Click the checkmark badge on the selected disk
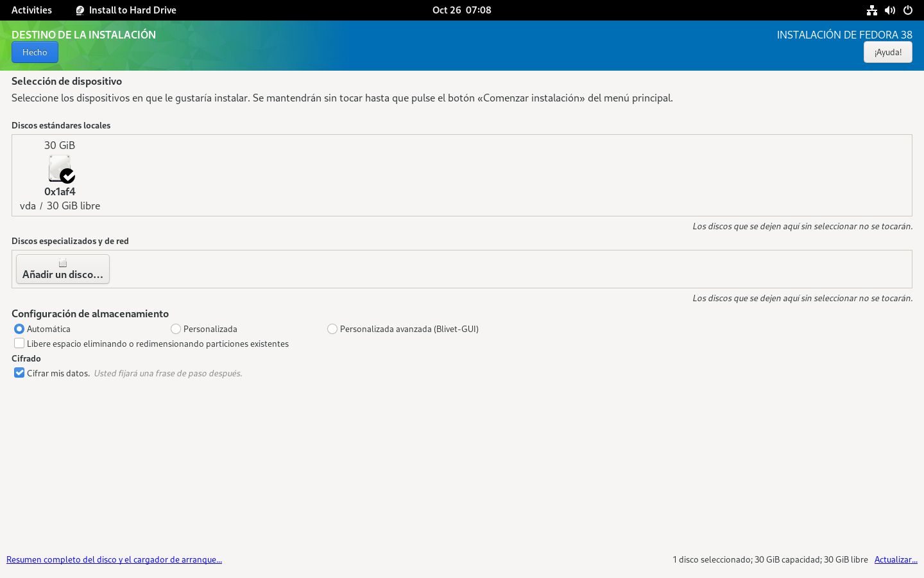924x578 pixels. [68, 176]
